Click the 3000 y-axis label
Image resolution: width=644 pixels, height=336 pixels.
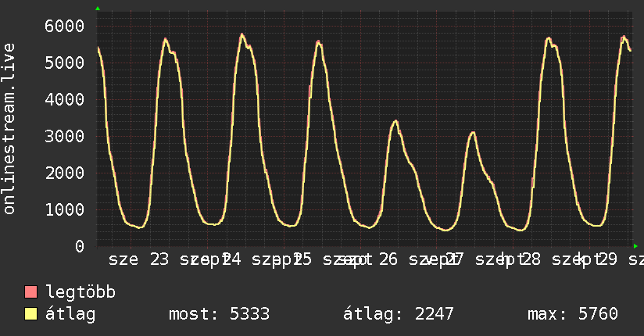tap(65, 136)
